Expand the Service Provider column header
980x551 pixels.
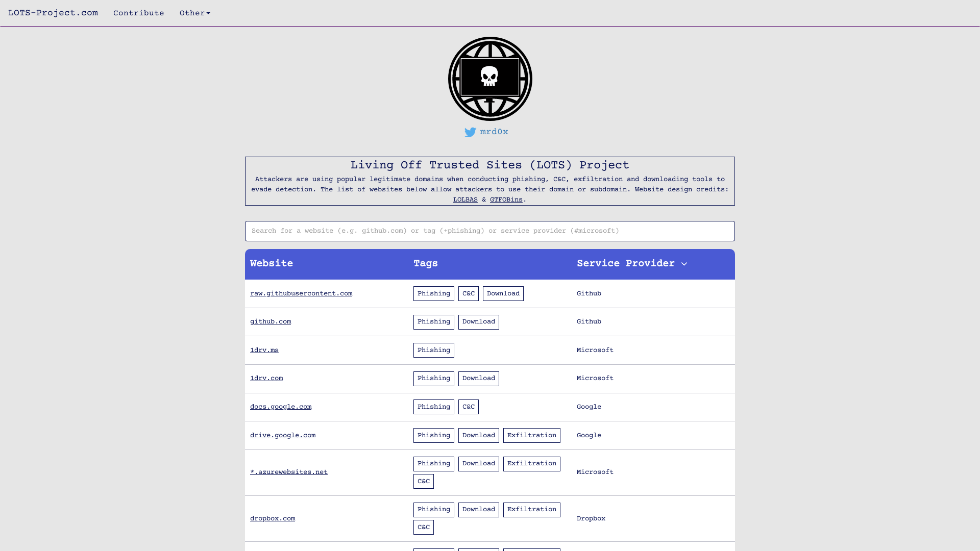632,264
